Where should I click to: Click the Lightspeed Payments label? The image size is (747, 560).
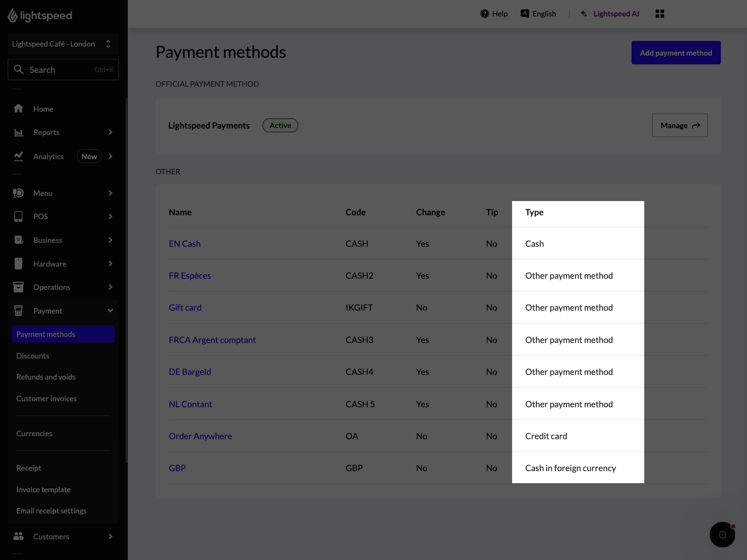point(209,126)
